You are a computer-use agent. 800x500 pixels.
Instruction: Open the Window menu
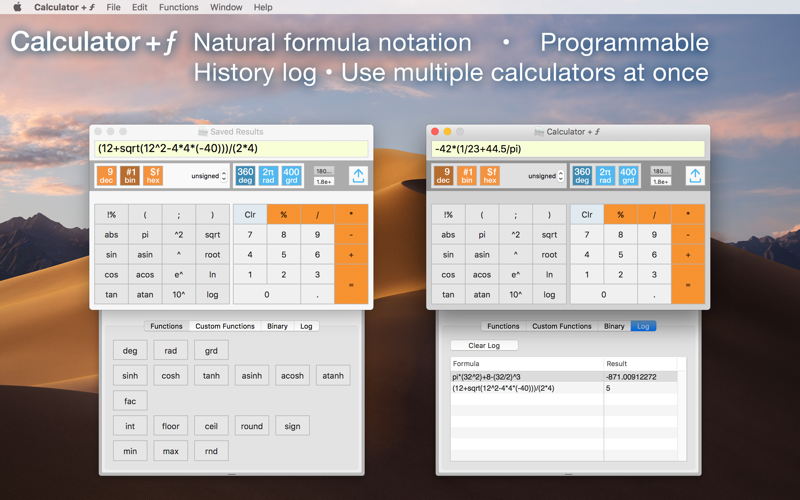[226, 7]
